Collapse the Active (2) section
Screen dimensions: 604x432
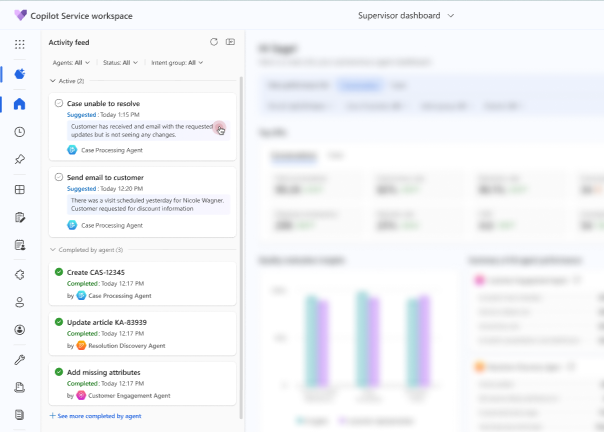click(x=52, y=81)
